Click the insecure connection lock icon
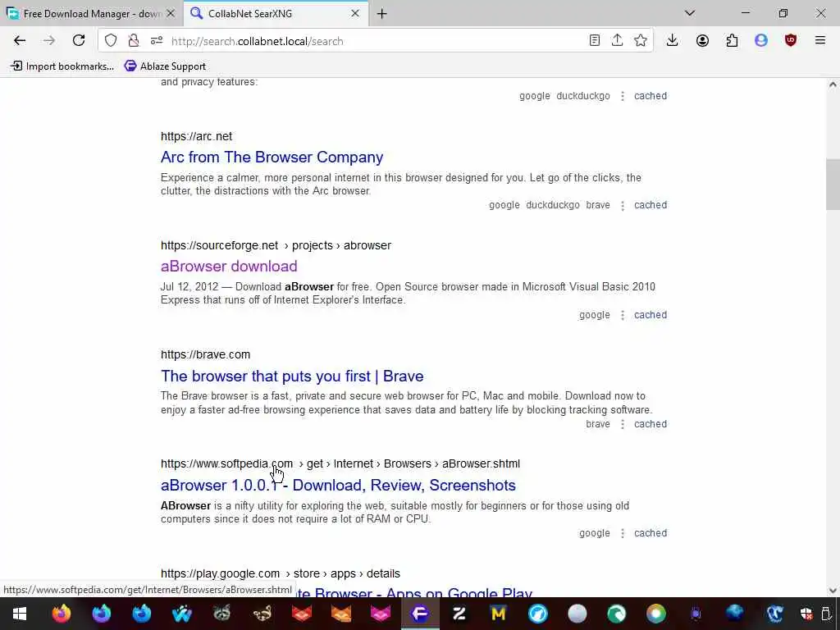 [x=134, y=41]
